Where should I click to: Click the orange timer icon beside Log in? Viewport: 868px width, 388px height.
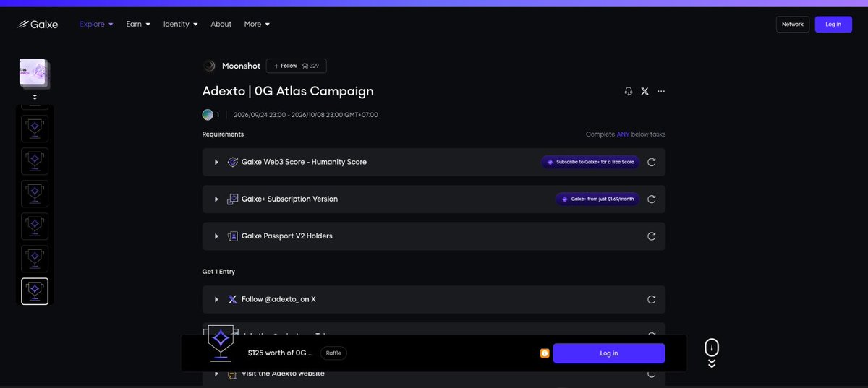pyautogui.click(x=545, y=353)
